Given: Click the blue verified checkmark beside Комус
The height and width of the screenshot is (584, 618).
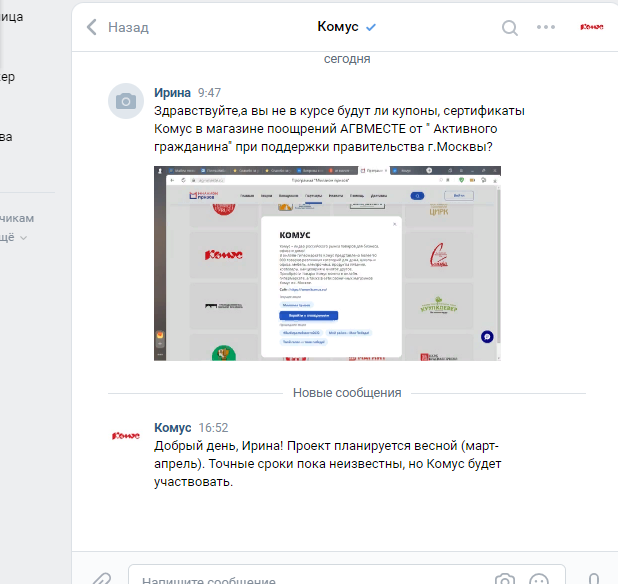Looking at the screenshot, I should click(x=371, y=27).
